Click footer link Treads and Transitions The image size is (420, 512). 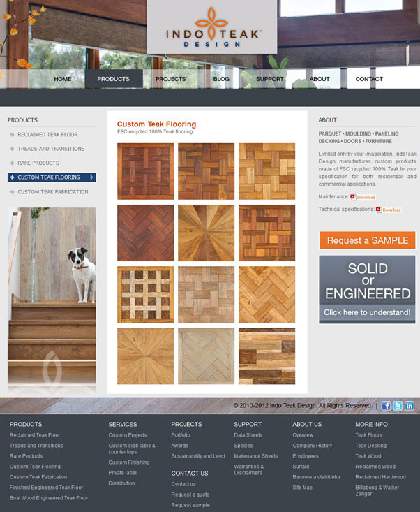click(x=36, y=446)
